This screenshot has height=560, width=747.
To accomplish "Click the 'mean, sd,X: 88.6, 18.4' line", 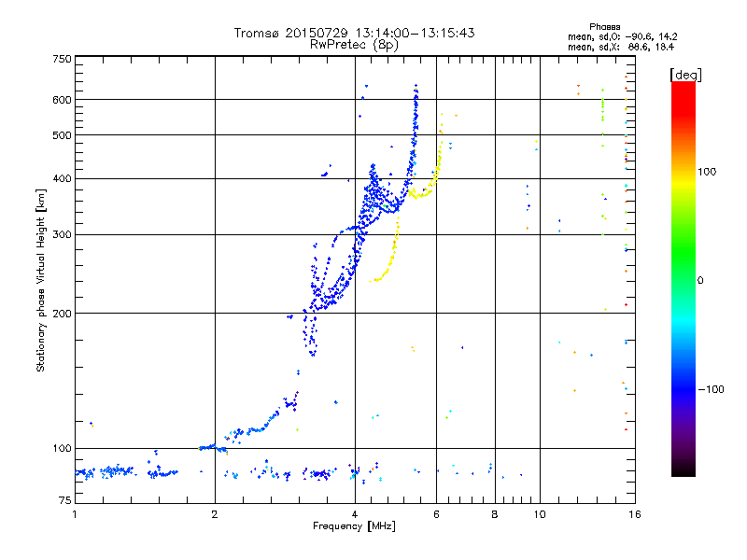I will [621, 47].
